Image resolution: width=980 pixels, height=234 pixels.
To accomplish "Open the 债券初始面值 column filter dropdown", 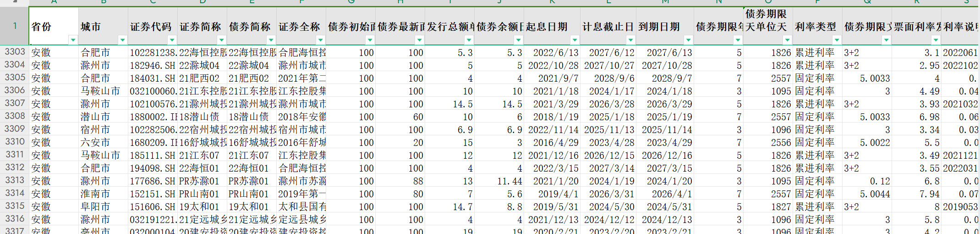I will pyautogui.click(x=370, y=40).
